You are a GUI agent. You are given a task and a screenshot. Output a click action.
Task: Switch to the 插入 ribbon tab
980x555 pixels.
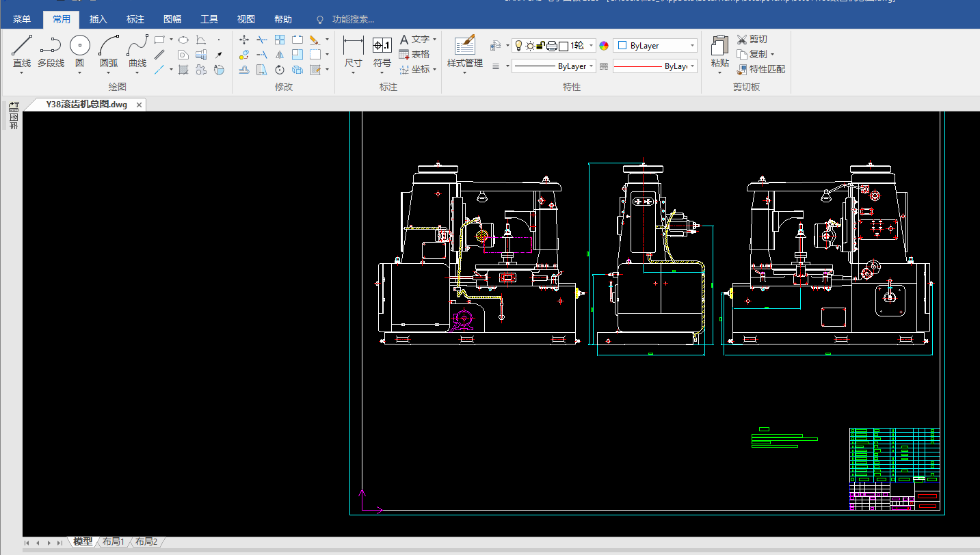(x=98, y=19)
